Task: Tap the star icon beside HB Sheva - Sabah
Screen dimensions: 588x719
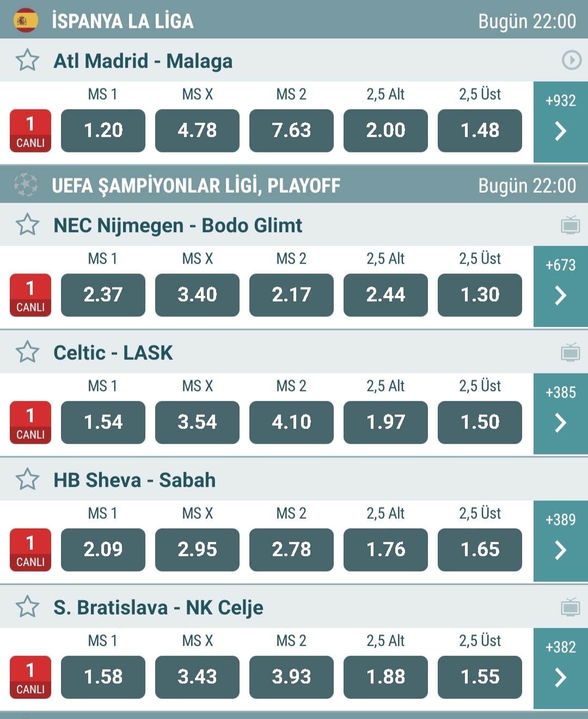Action: coord(27,480)
